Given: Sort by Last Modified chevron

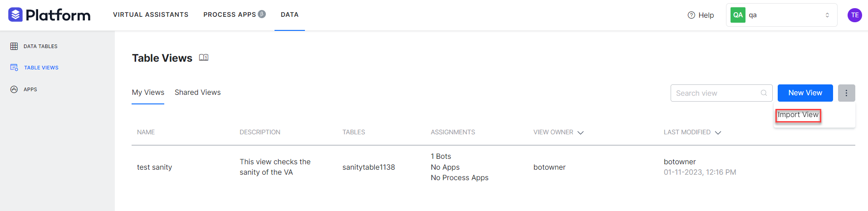Looking at the screenshot, I should coord(718,132).
